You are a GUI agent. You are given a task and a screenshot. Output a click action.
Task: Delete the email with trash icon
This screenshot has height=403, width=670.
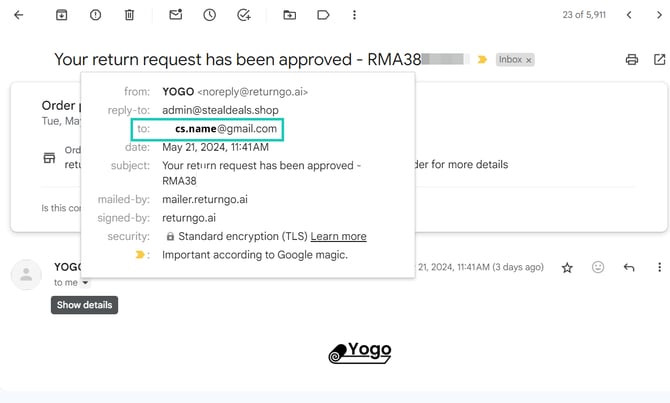(x=129, y=15)
